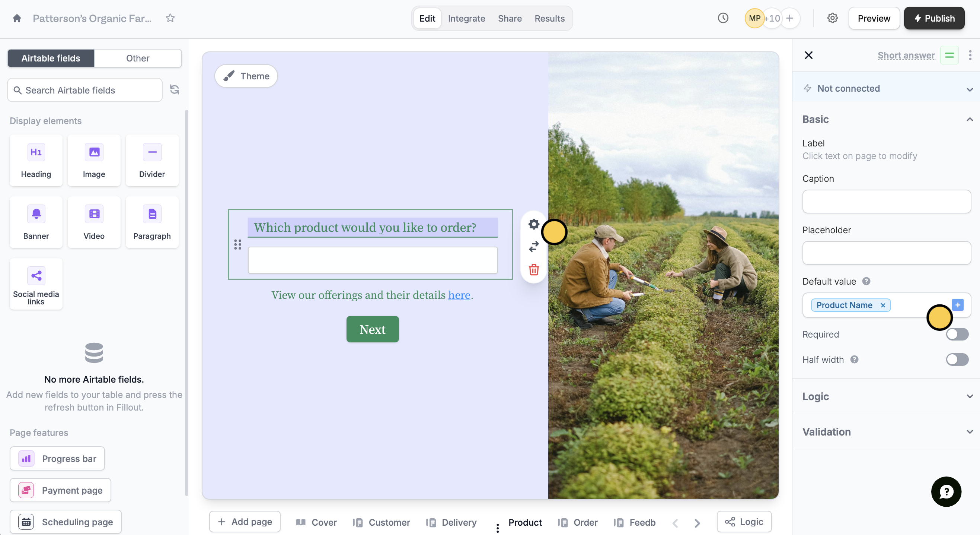Swap field type with arrows icon
Screen dimensions: 980x535
click(534, 246)
